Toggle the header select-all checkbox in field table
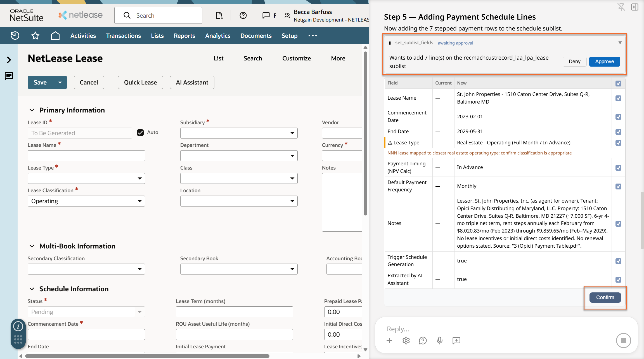 [619, 83]
